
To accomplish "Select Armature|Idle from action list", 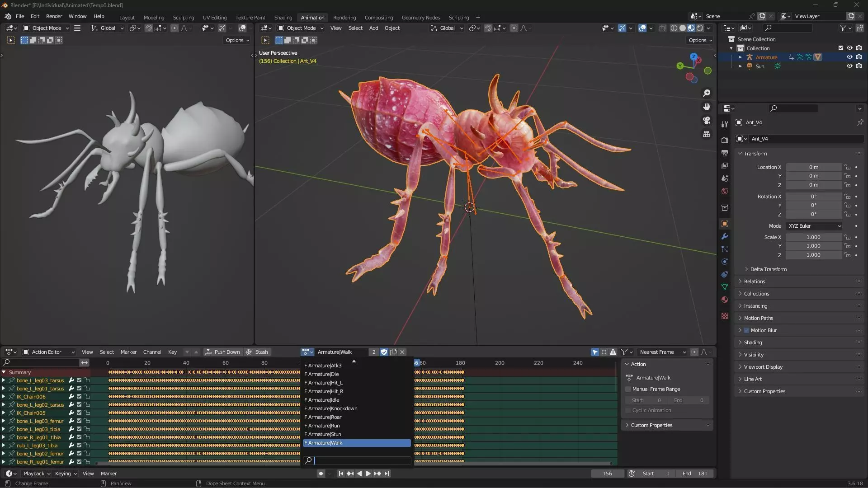I will pyautogui.click(x=357, y=400).
